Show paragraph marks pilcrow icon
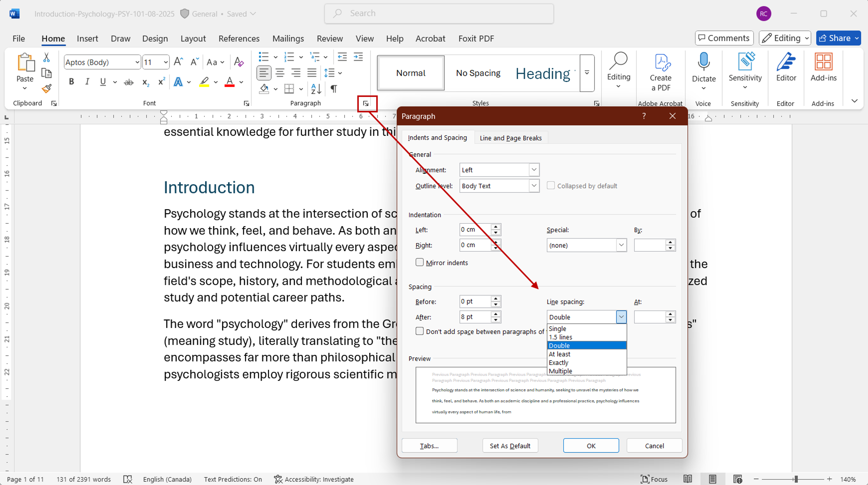 click(x=334, y=89)
